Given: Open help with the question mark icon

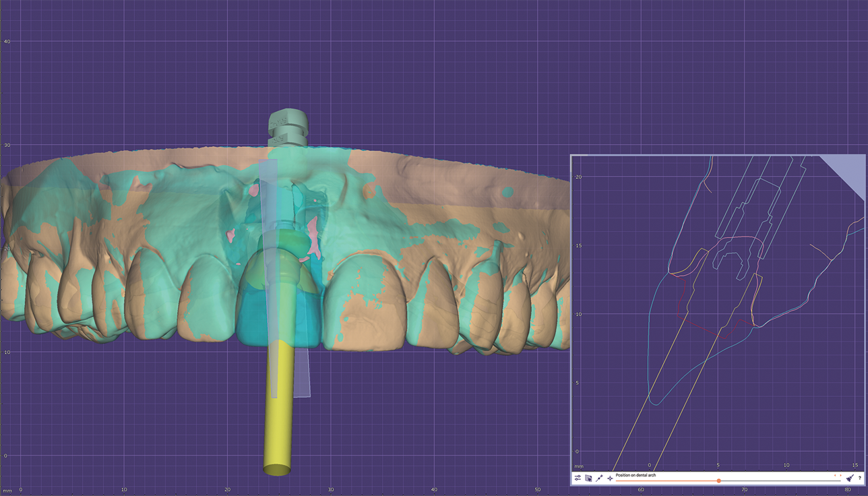Looking at the screenshot, I should (x=859, y=478).
